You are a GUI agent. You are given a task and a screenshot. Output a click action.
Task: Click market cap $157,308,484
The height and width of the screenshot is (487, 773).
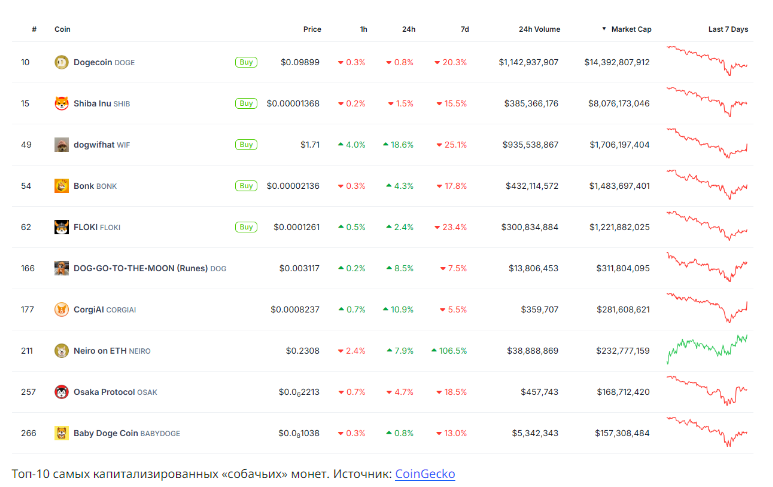click(622, 433)
